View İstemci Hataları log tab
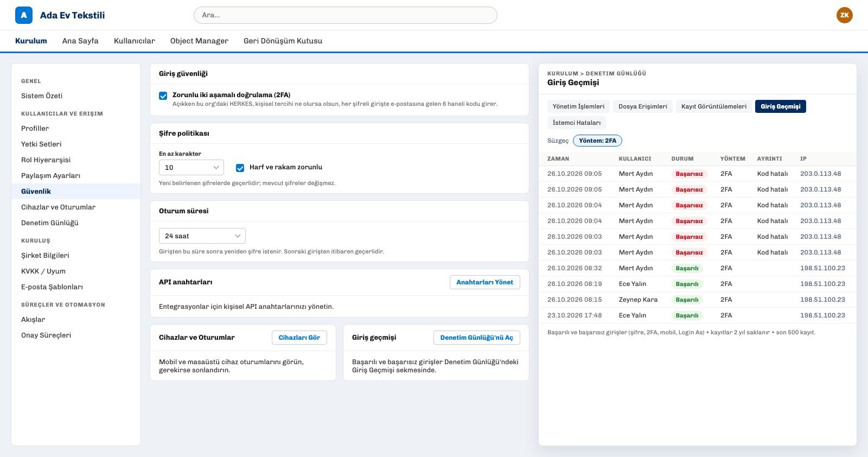 pyautogui.click(x=577, y=123)
